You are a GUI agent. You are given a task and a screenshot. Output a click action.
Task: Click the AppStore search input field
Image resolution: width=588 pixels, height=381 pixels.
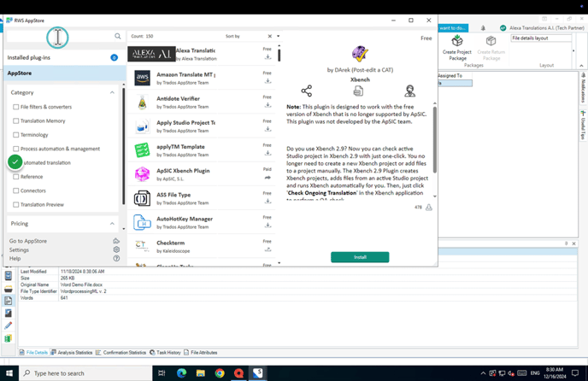tap(60, 37)
